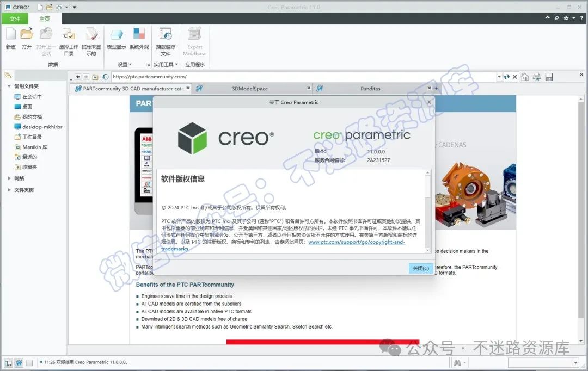The image size is (588, 371).
Task: Open the 设置 group dialog launcher arrow
Action: click(148, 65)
